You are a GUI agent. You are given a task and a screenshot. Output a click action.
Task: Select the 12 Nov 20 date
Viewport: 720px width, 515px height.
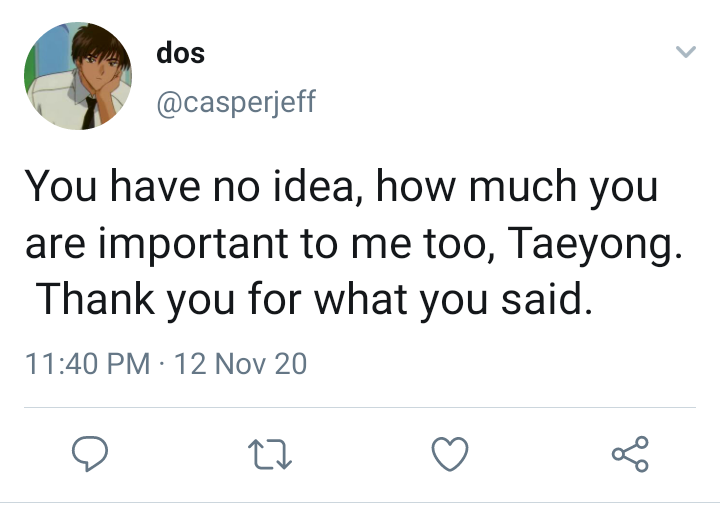pos(240,364)
